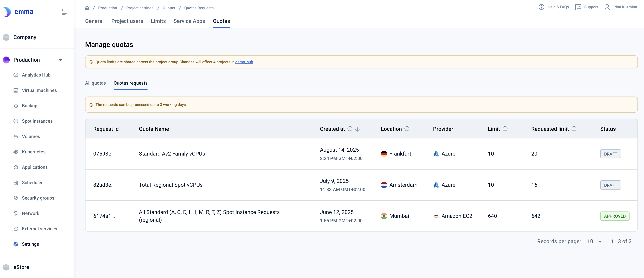Open Settings in sidebar
Screen dimensions: 644x278
point(30,244)
